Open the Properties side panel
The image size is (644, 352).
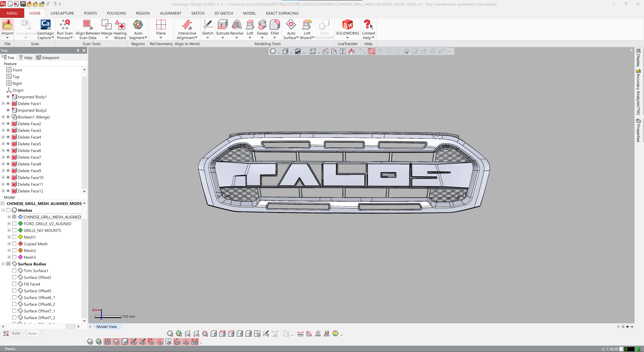638,130
